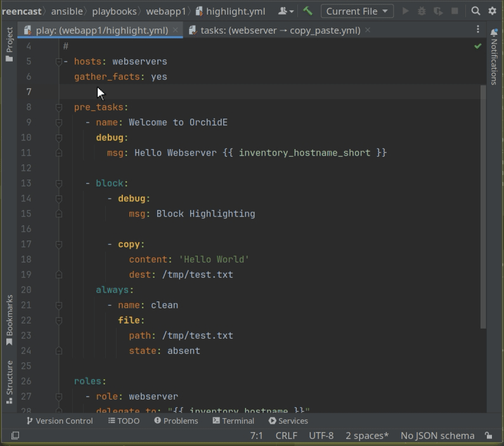Open Search Everywhere magnifier icon
The height and width of the screenshot is (446, 504).
[x=475, y=11]
